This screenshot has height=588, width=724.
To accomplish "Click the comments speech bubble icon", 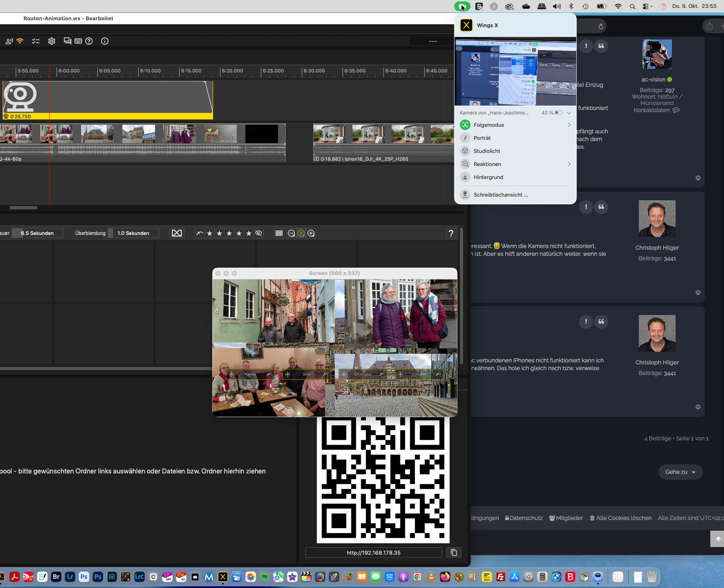I will coord(67,41).
